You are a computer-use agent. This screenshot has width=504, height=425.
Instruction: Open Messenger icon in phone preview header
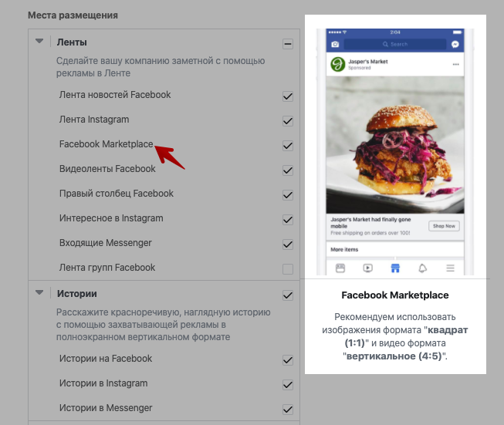(x=455, y=44)
